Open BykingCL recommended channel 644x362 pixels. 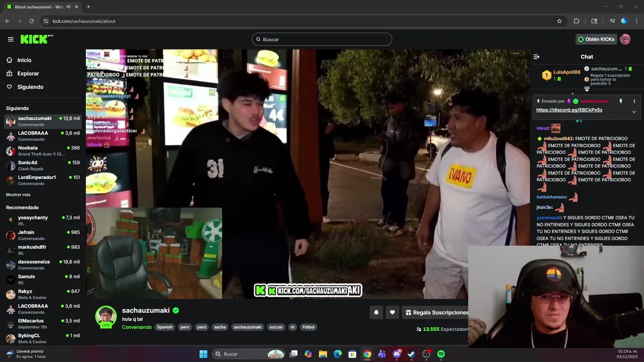pyautogui.click(x=43, y=338)
